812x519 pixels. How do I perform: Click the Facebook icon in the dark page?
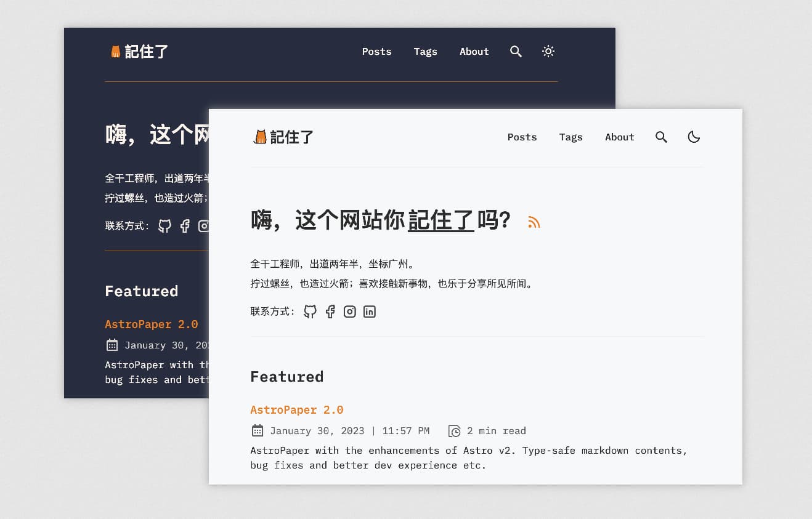(x=185, y=226)
